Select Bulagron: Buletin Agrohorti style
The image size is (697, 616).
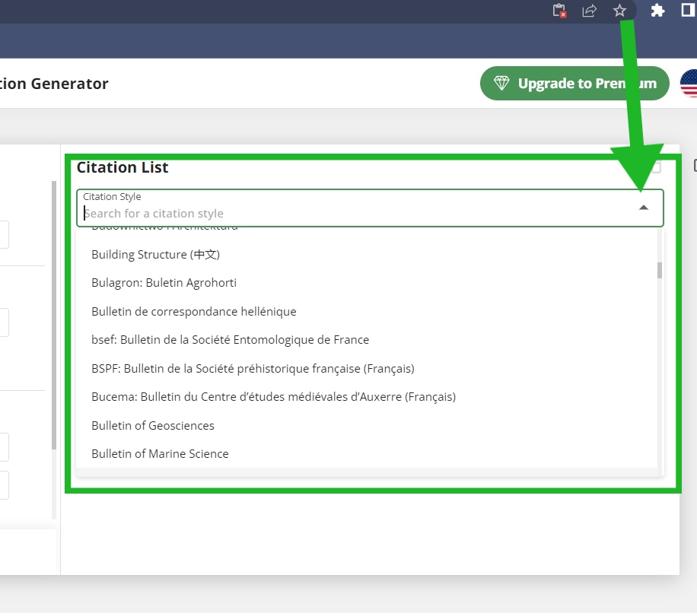click(367, 284)
